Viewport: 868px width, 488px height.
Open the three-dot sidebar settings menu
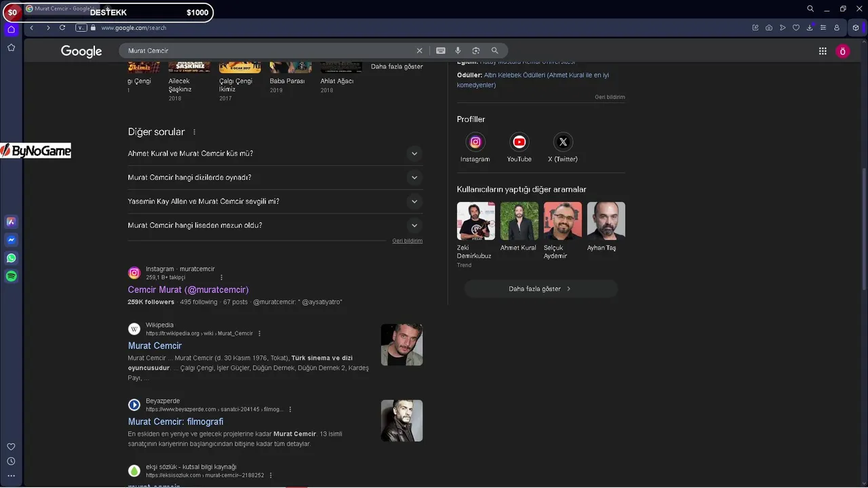[x=11, y=476]
